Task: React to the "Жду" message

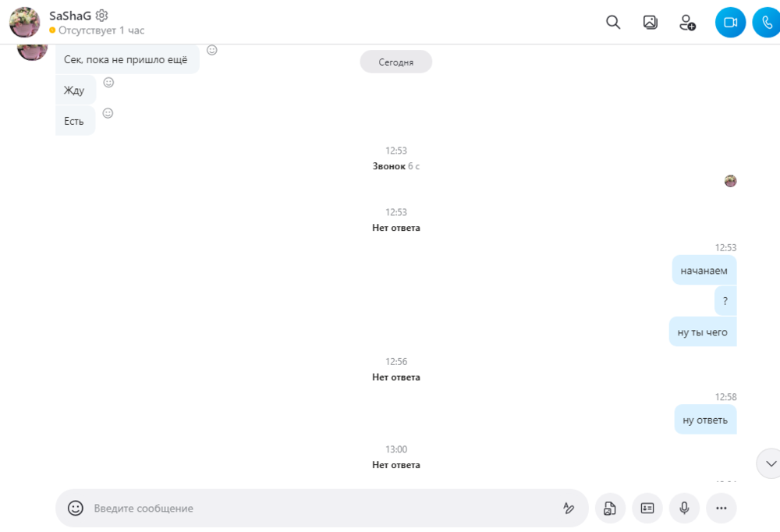Action: tap(109, 82)
